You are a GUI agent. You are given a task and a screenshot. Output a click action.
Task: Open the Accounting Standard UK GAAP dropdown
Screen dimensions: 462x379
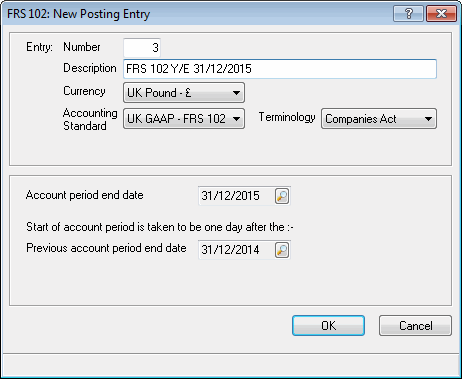pos(184,119)
